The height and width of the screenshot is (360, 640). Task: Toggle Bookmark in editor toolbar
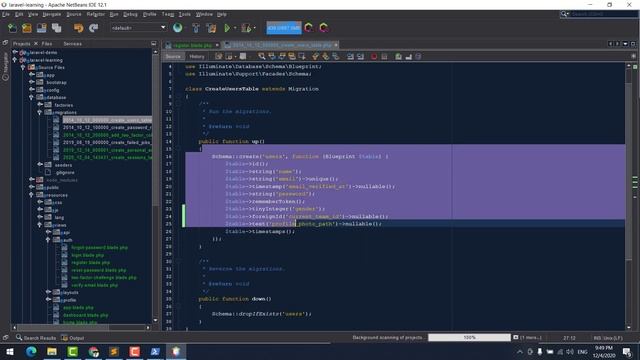point(336,56)
